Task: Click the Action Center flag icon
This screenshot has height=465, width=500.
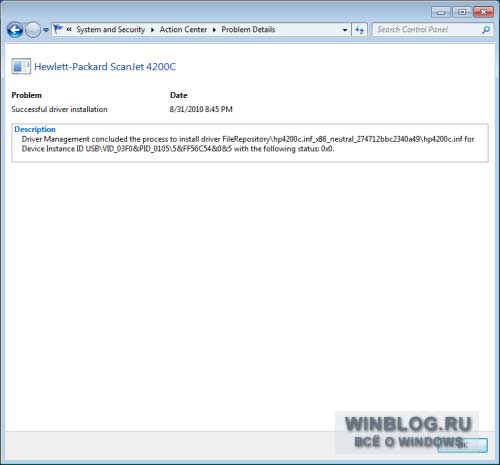Action: (x=58, y=29)
